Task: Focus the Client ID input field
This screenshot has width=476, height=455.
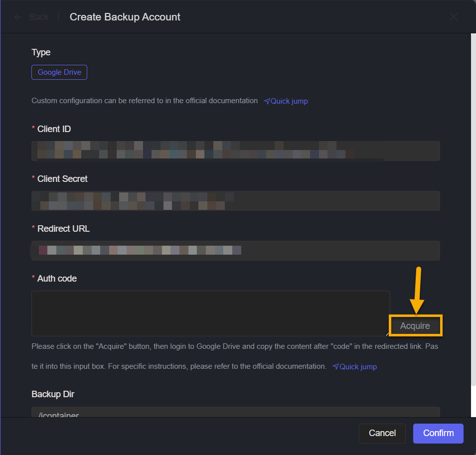Action: tap(236, 151)
